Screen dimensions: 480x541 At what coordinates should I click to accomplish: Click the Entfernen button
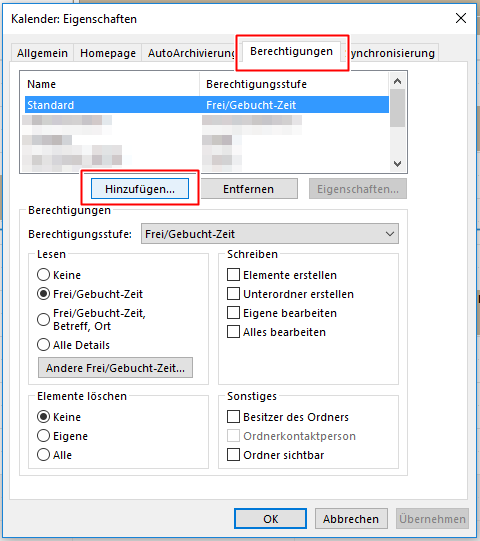pyautogui.click(x=248, y=189)
